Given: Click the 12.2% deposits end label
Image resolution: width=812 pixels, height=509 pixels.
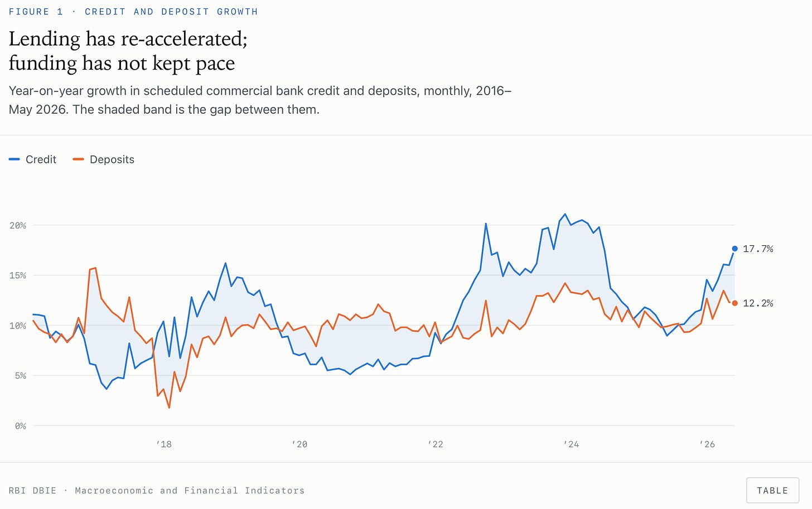Looking at the screenshot, I should (758, 303).
